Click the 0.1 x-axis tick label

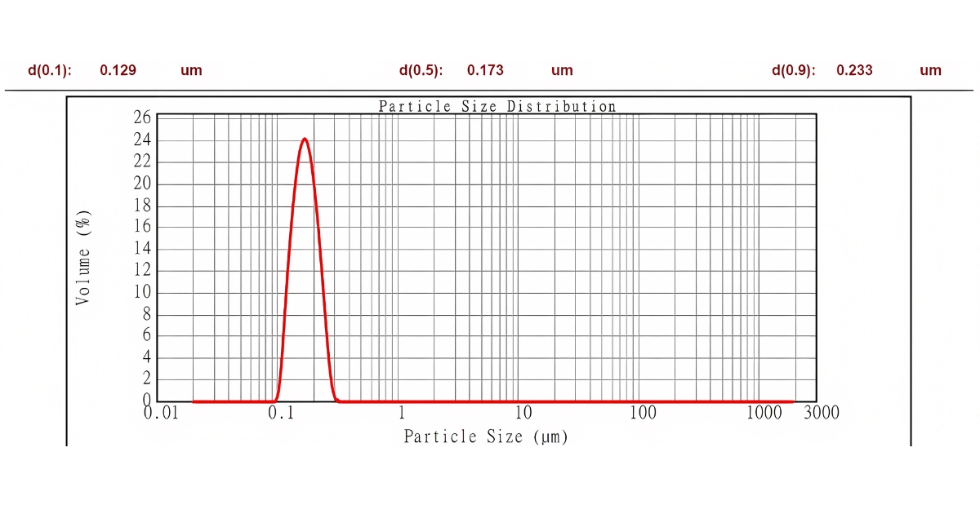coord(281,413)
